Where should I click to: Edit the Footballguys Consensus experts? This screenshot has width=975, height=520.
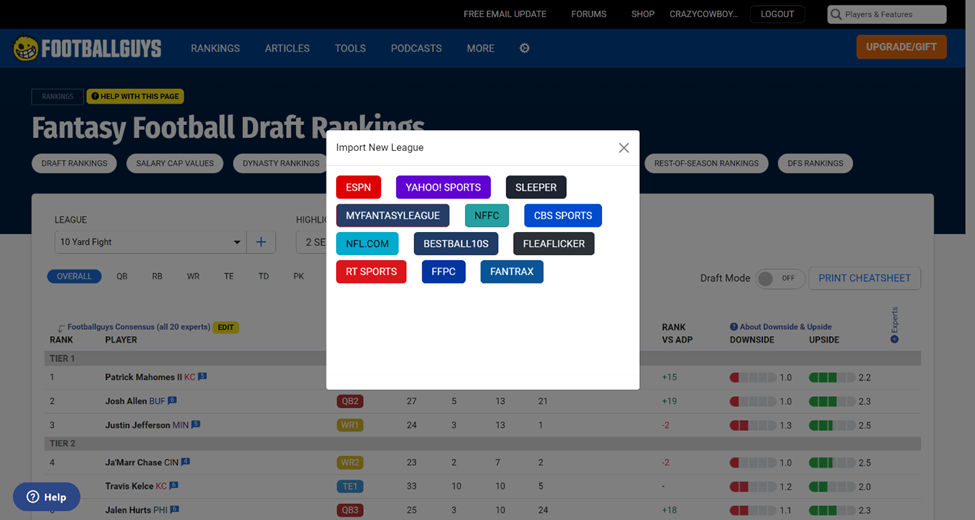(x=226, y=327)
